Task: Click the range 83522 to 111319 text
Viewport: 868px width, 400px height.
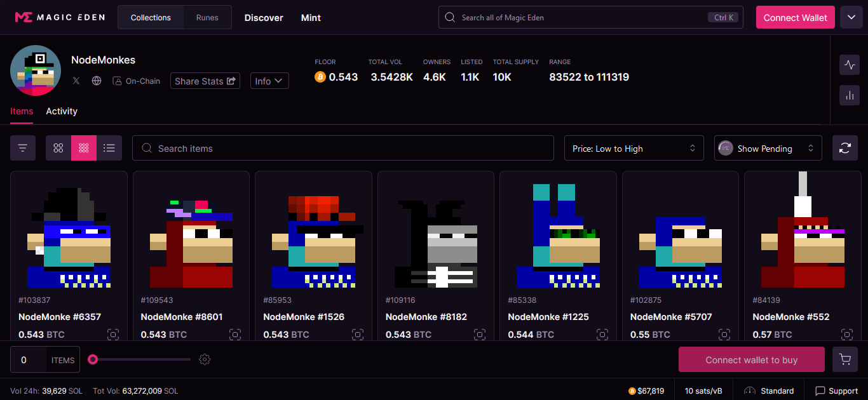Action: (589, 77)
